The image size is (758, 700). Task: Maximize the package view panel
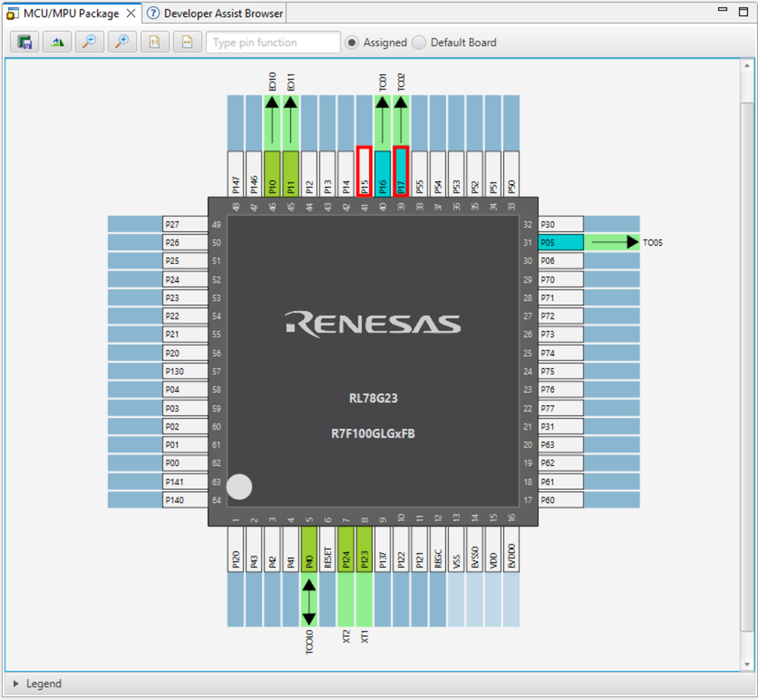pos(743,11)
